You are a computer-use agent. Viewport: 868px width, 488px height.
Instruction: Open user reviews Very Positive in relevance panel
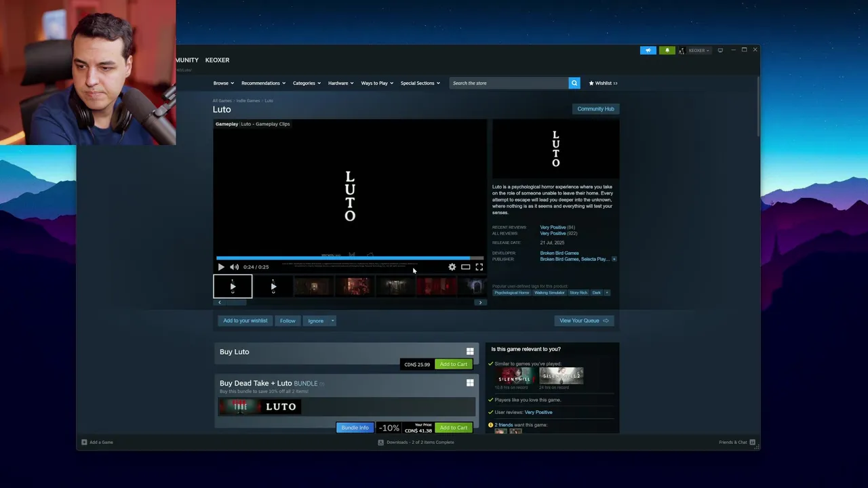(x=538, y=412)
